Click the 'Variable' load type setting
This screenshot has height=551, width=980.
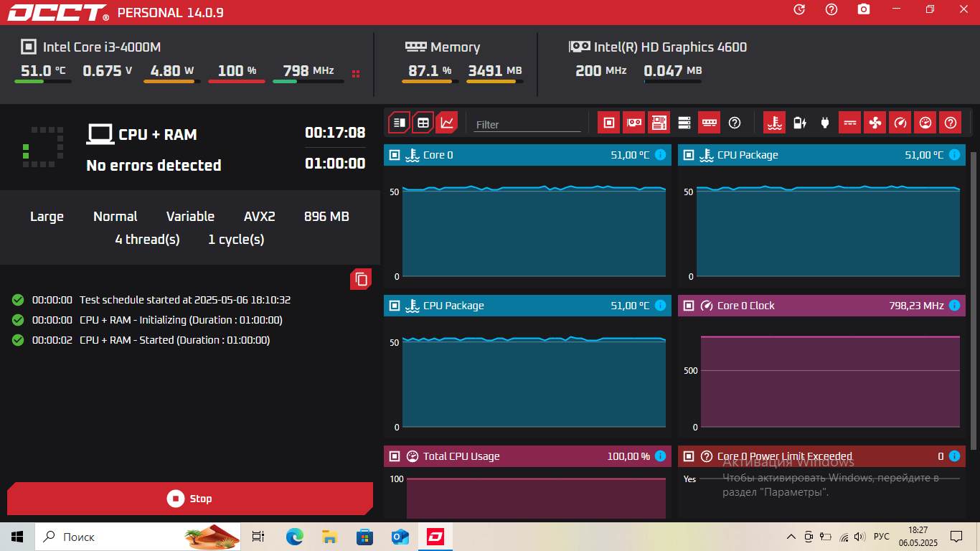[x=190, y=217]
